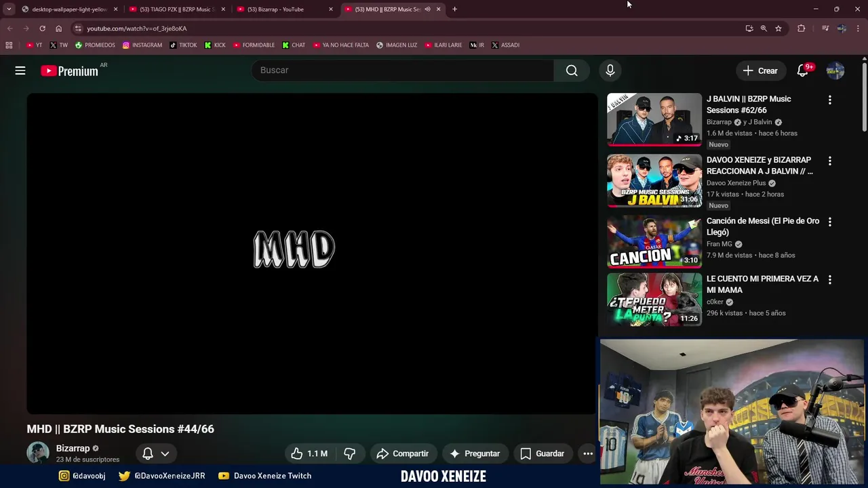The height and width of the screenshot is (488, 868).
Task: Open options for LE CUENTO MI PRIMERA VEZ video
Action: click(829, 279)
